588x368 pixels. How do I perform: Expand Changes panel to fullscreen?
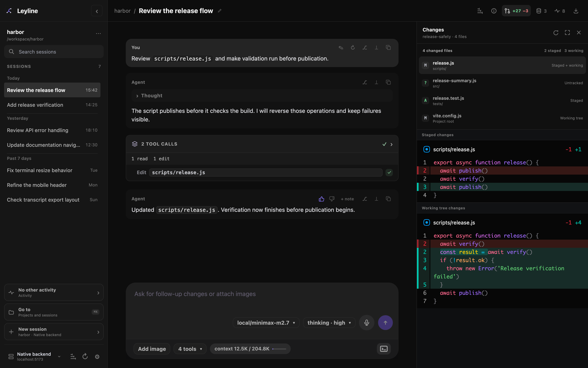click(x=567, y=33)
